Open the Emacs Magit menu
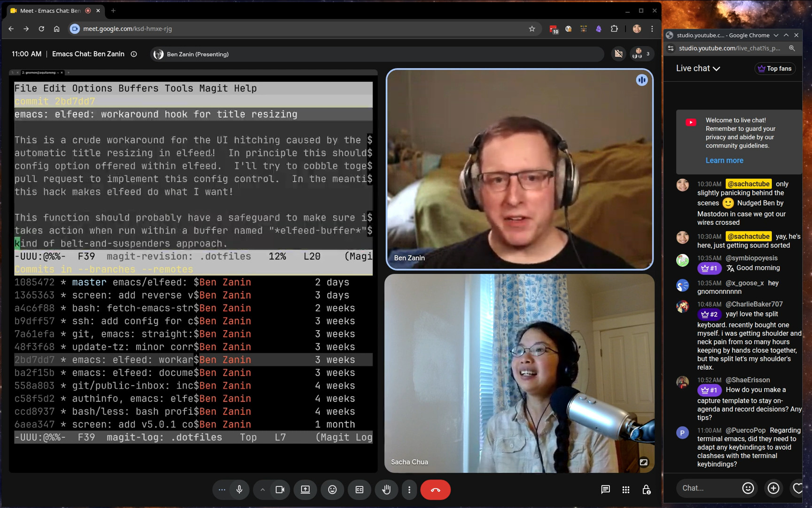 (213, 88)
